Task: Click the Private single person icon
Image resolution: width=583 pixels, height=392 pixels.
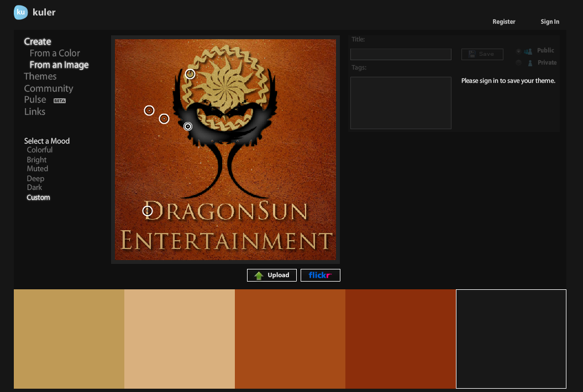Action: [530, 63]
